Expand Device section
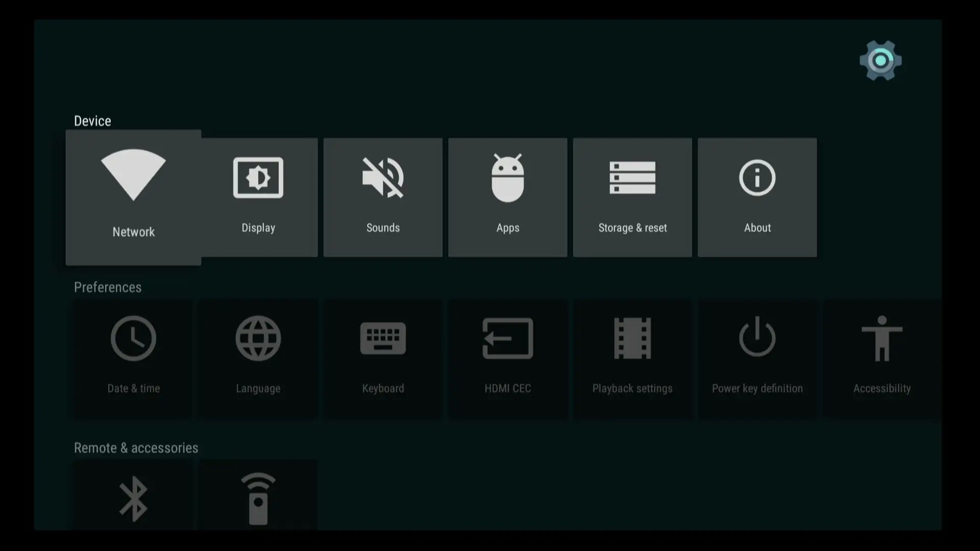Viewport: 980px width, 551px height. point(92,120)
